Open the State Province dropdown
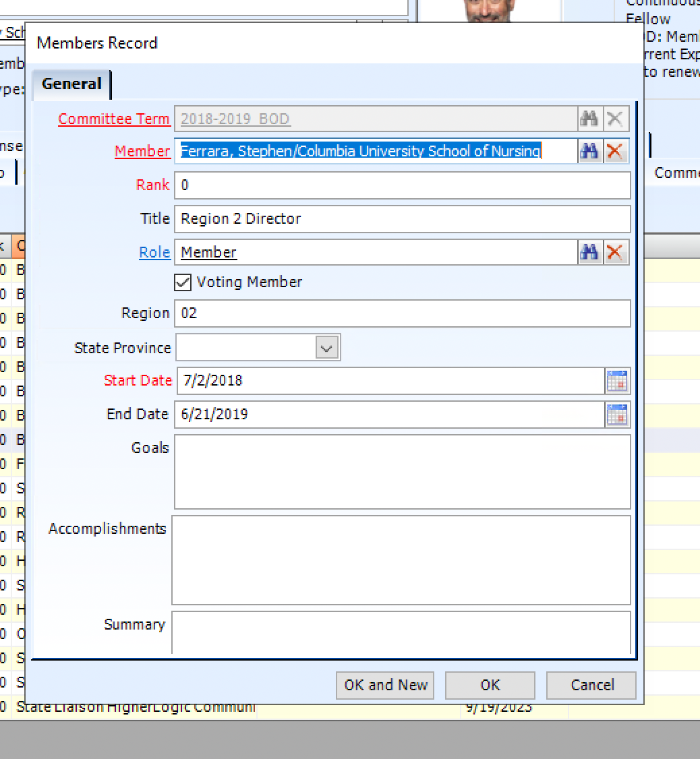 (326, 347)
